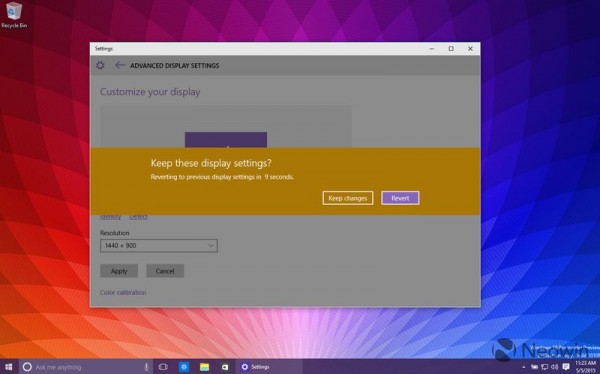Image resolution: width=600 pixels, height=374 pixels.
Task: Show hidden tray icons with the up arrow
Action: [x=523, y=367]
